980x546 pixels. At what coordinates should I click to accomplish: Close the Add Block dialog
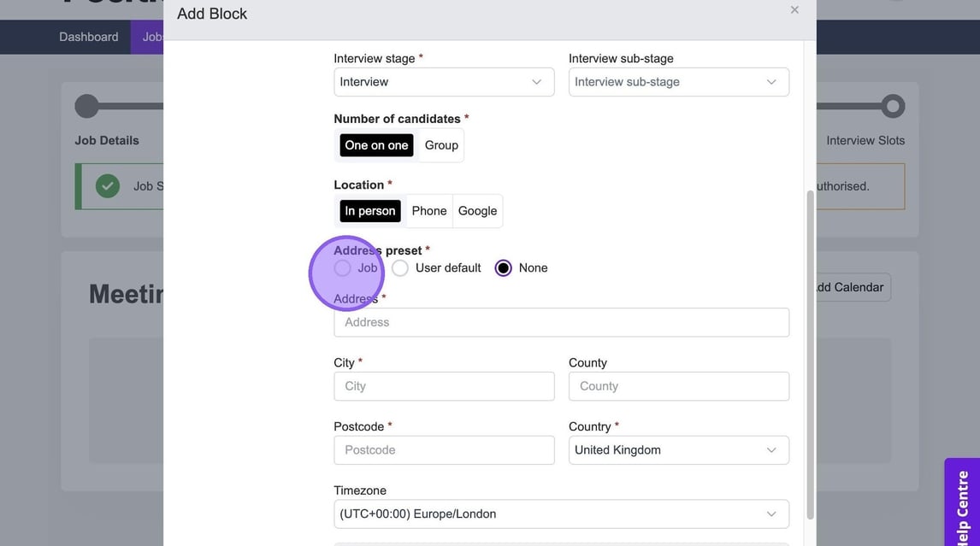coord(794,10)
